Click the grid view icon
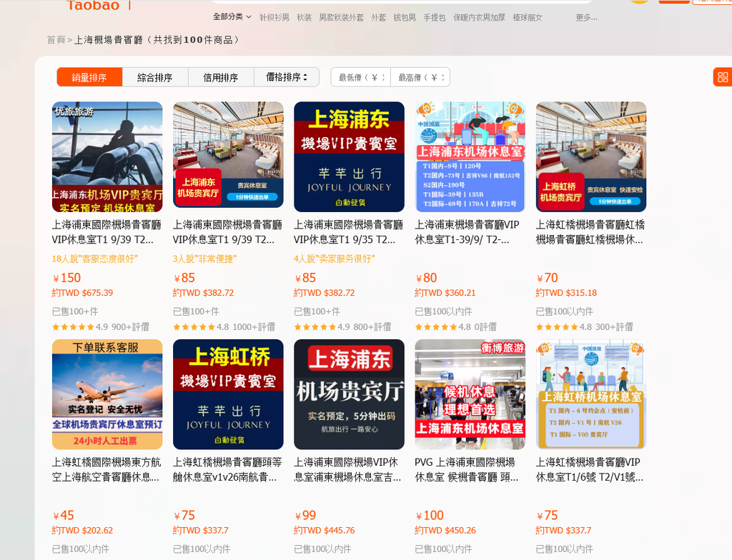732x560 pixels. click(723, 77)
